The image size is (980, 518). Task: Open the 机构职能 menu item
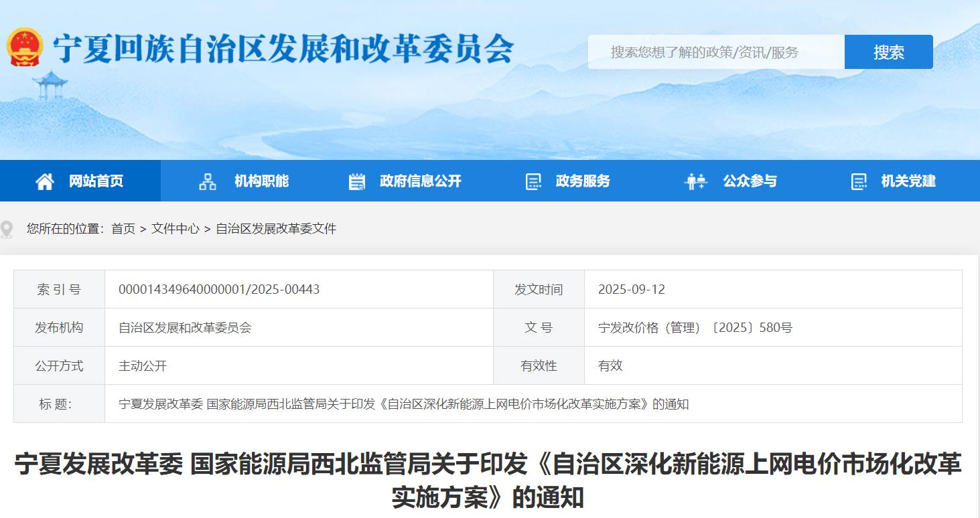[x=261, y=181]
